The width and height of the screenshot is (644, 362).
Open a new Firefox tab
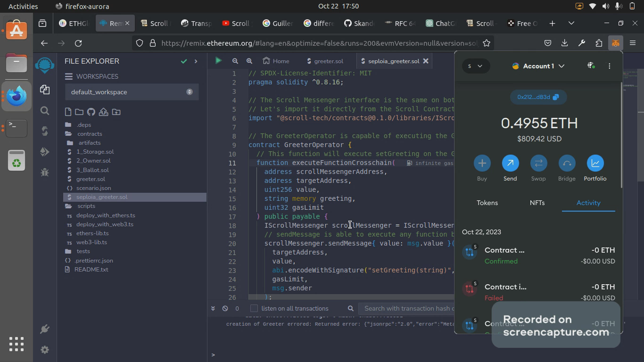click(x=552, y=23)
